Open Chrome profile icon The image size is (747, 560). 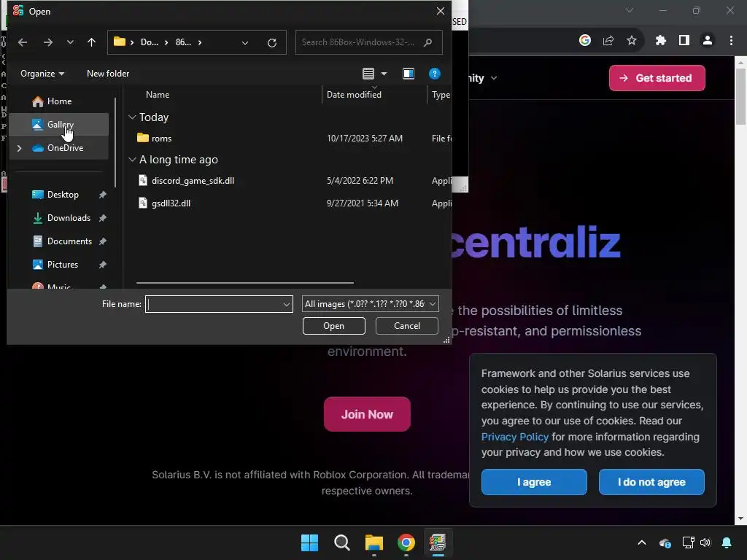click(708, 41)
